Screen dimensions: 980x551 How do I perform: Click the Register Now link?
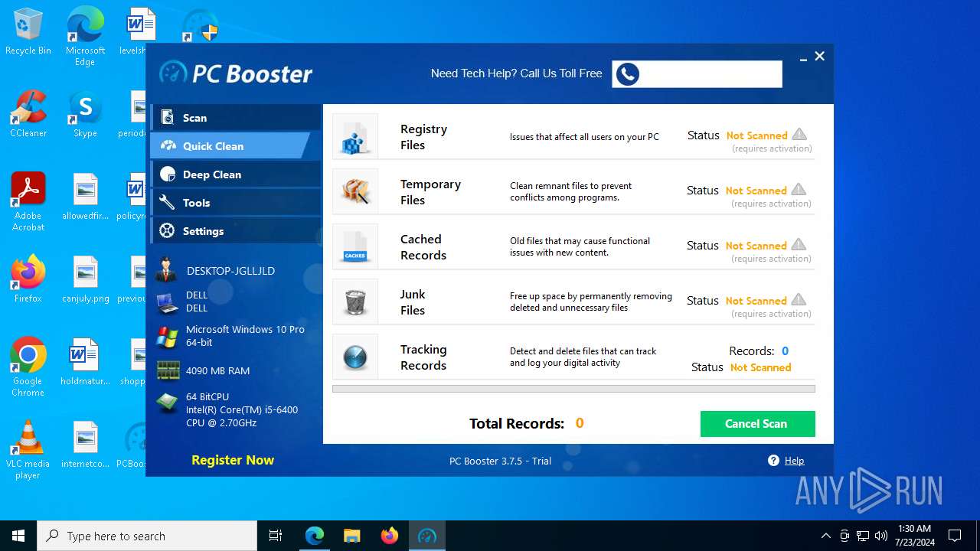pos(233,460)
